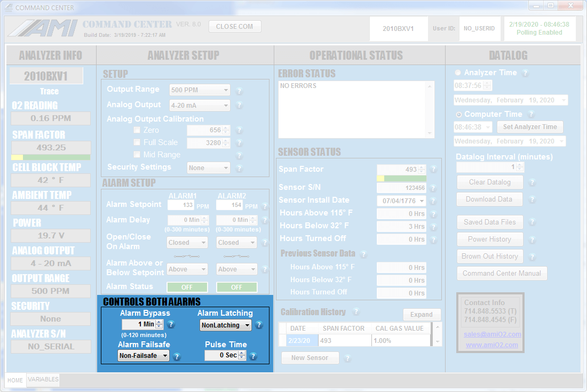
Task: Switch to the VARIABLES tab
Action: coord(43,379)
